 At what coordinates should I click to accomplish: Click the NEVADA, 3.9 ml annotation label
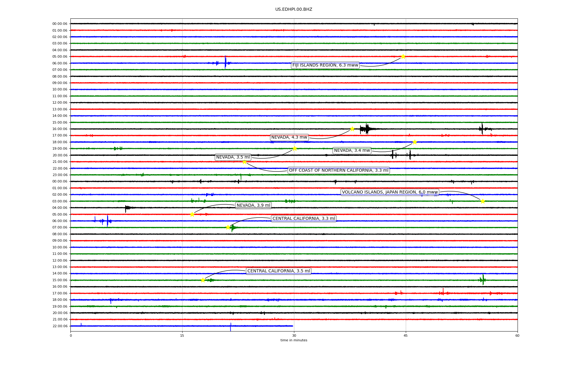click(x=253, y=205)
